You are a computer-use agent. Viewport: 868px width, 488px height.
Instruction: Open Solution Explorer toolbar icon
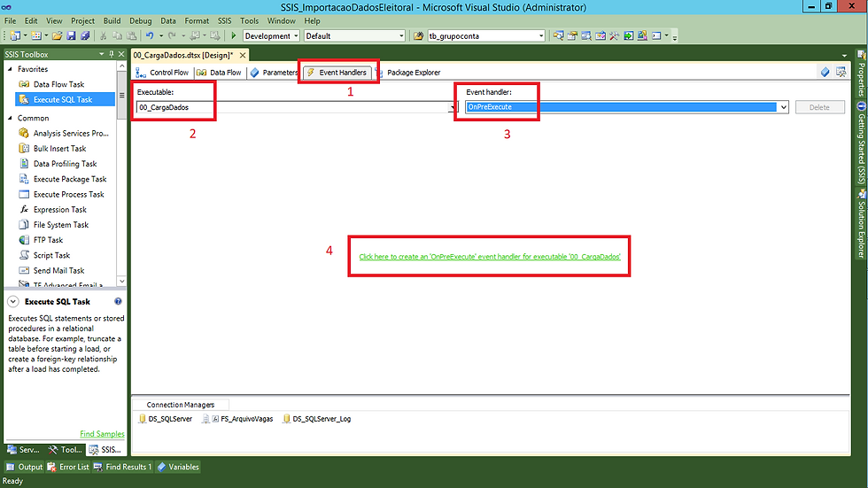point(558,36)
